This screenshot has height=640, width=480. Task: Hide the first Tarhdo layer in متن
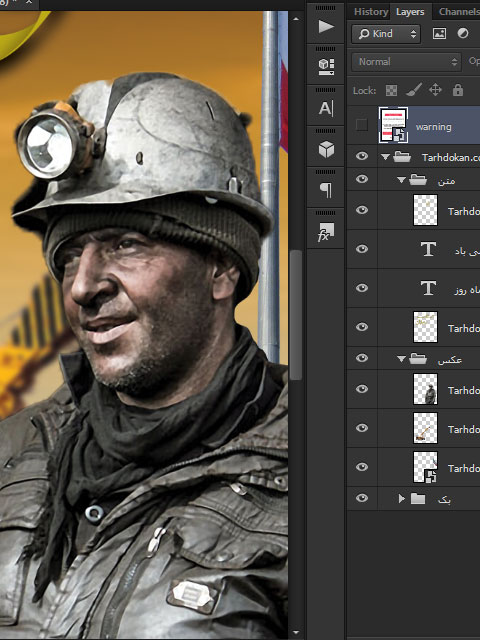point(362,210)
